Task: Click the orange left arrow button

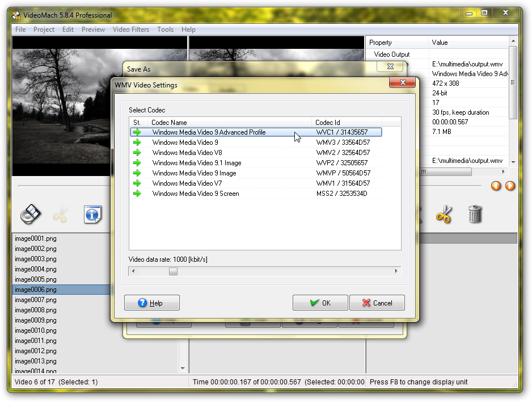Action: 496,186
